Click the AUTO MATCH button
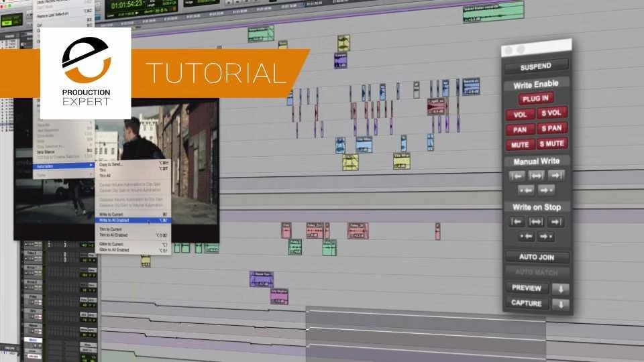Image resolution: width=644 pixels, height=362 pixels. pyautogui.click(x=537, y=272)
